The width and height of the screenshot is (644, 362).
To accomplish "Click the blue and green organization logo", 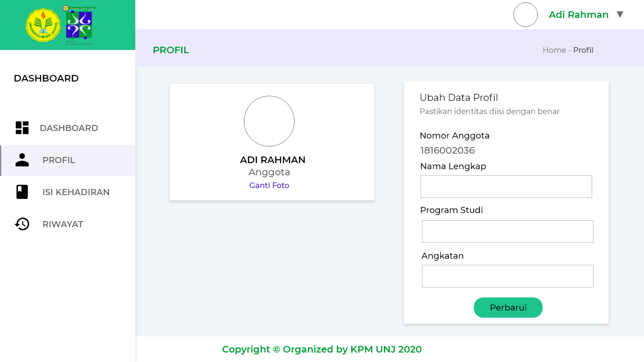I will coord(79,25).
